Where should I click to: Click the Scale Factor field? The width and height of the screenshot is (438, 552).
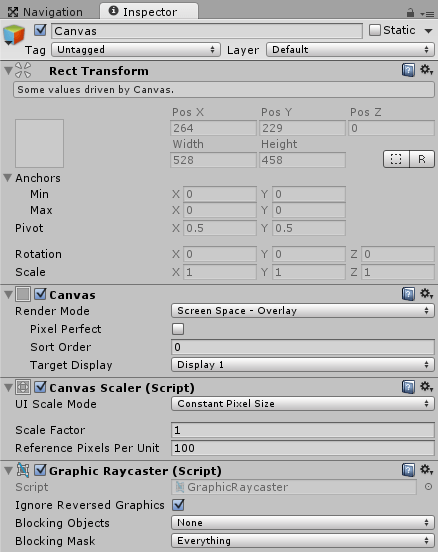point(303,430)
